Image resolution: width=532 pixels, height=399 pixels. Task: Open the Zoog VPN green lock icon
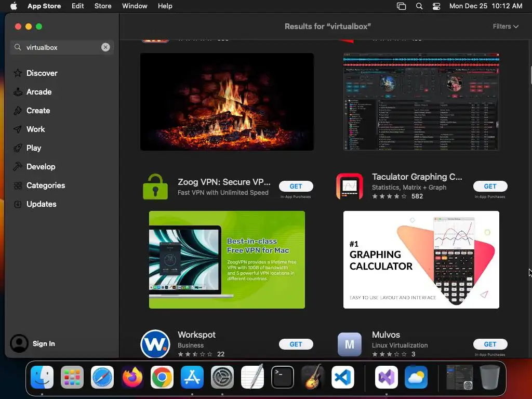(155, 187)
